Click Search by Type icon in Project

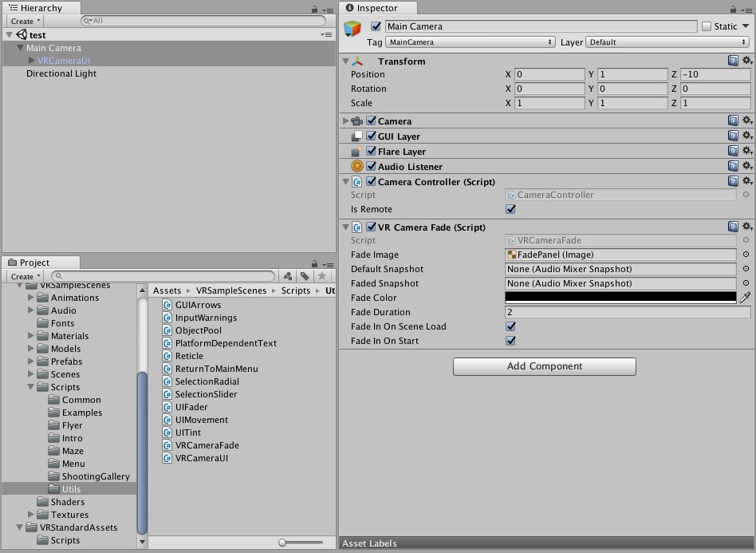(x=288, y=276)
